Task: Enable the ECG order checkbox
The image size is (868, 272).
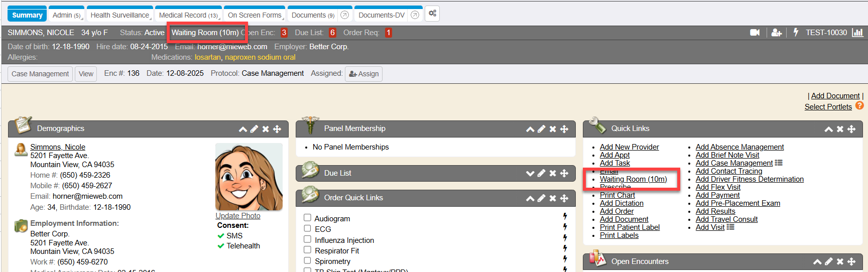Action: [307, 228]
